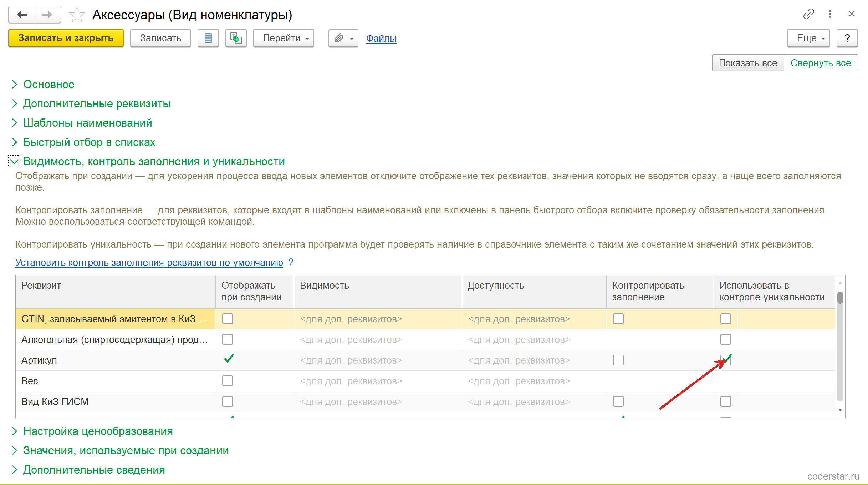This screenshot has width=868, height=485.
Task: Expand Быстрый отбор в списках section
Action: coord(89,142)
